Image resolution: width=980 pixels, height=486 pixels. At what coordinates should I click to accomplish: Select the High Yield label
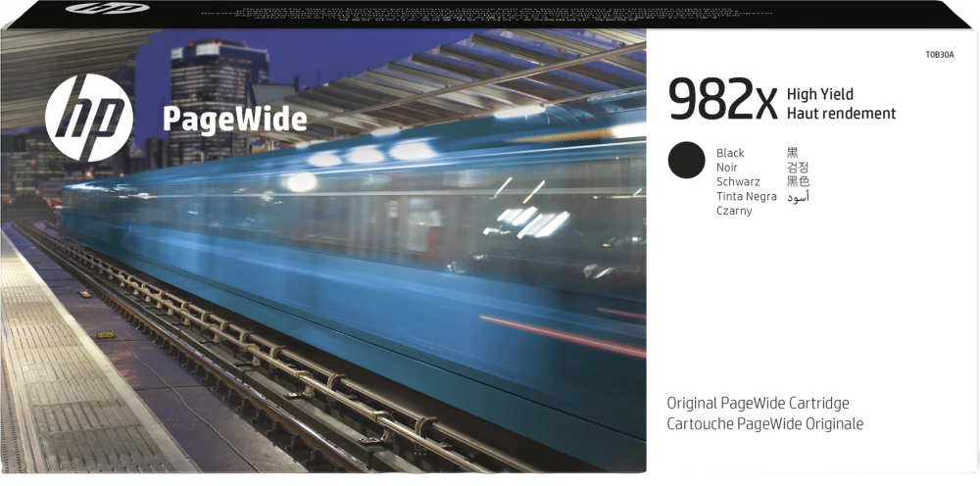tap(820, 94)
